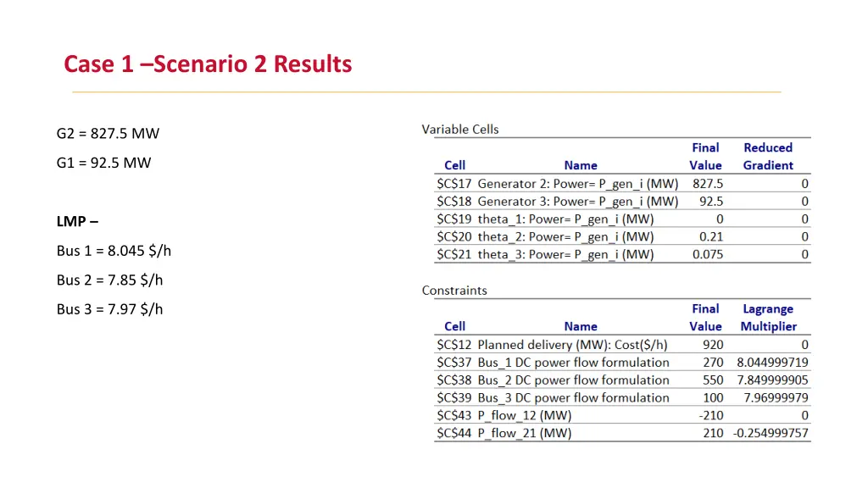Image resolution: width=868 pixels, height=488 pixels.
Task: Click the final value 920
Action: pyautogui.click(x=713, y=345)
